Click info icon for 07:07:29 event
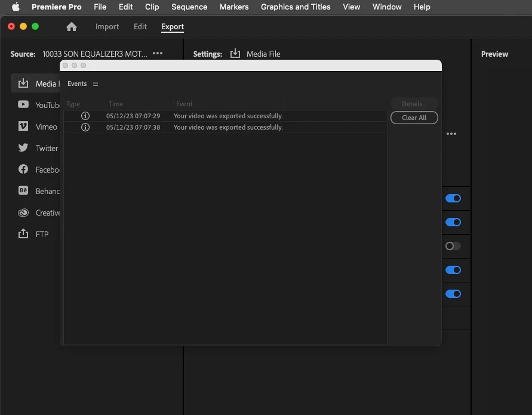532x415 pixels. point(85,116)
